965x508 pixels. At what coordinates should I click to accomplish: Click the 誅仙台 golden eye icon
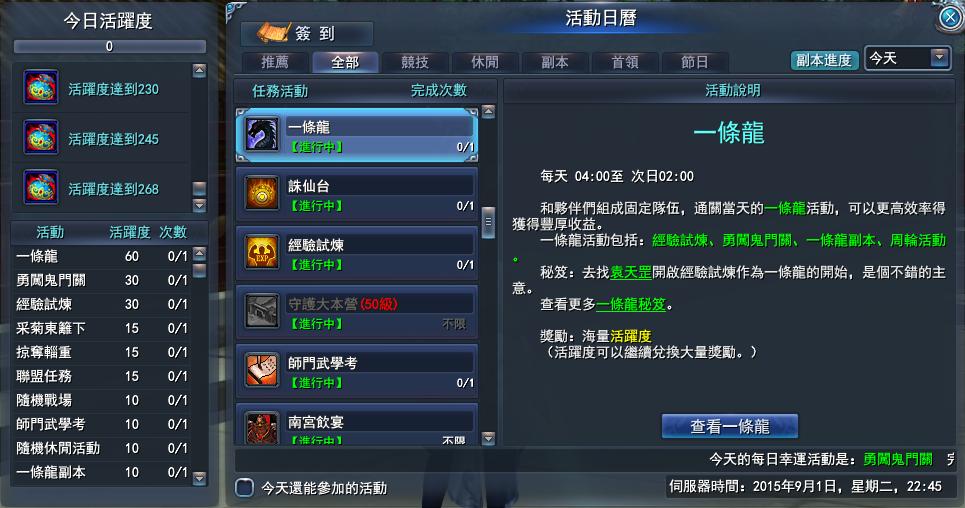262,193
